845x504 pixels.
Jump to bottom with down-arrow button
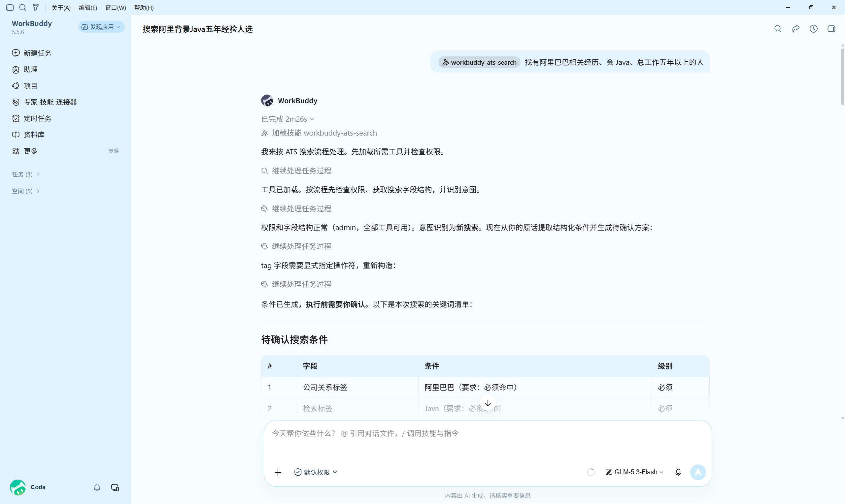[488, 403]
